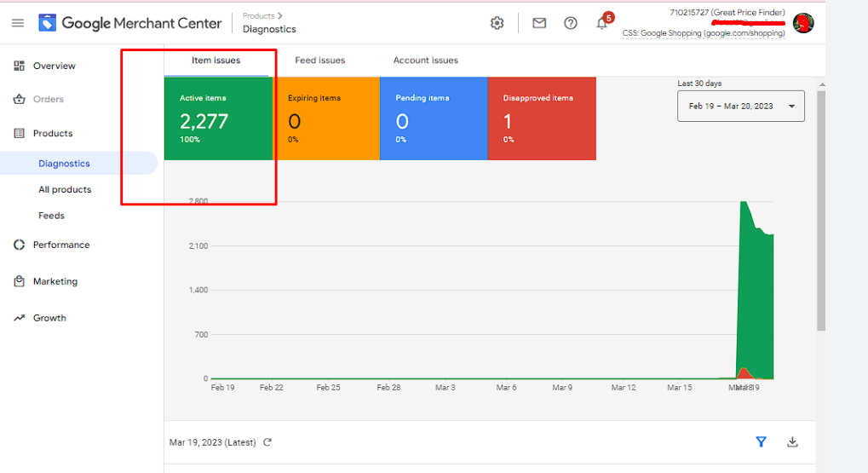The image size is (868, 473).
Task: Click the Marketing bag icon
Action: point(20,281)
